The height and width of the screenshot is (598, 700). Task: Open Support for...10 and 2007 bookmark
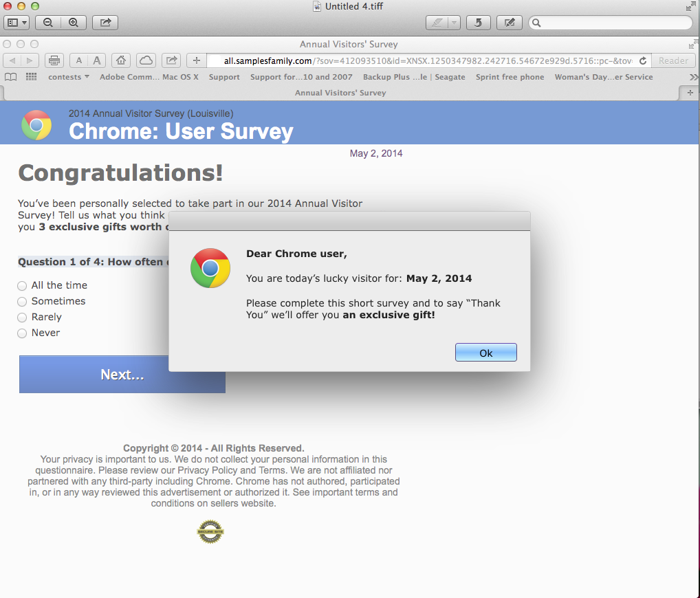pos(301,77)
